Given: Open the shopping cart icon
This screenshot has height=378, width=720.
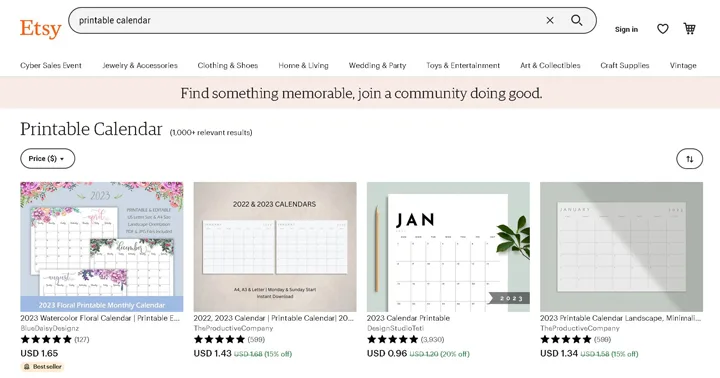Looking at the screenshot, I should pos(689,28).
